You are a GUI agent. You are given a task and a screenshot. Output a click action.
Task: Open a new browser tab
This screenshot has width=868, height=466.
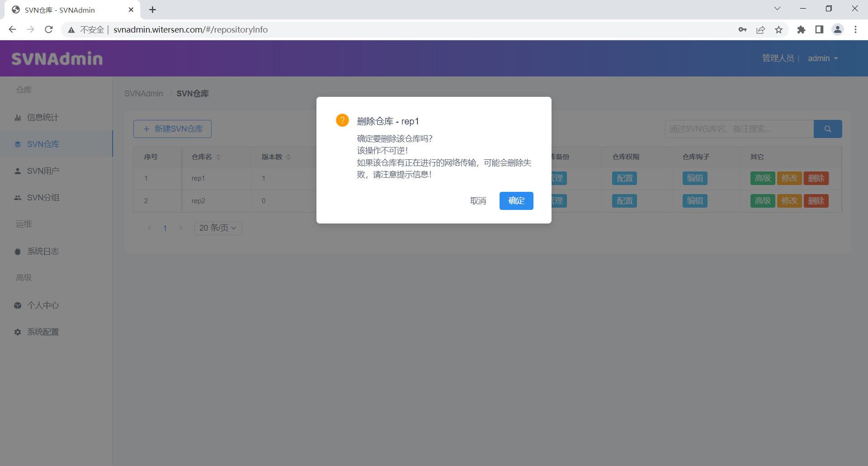[152, 10]
